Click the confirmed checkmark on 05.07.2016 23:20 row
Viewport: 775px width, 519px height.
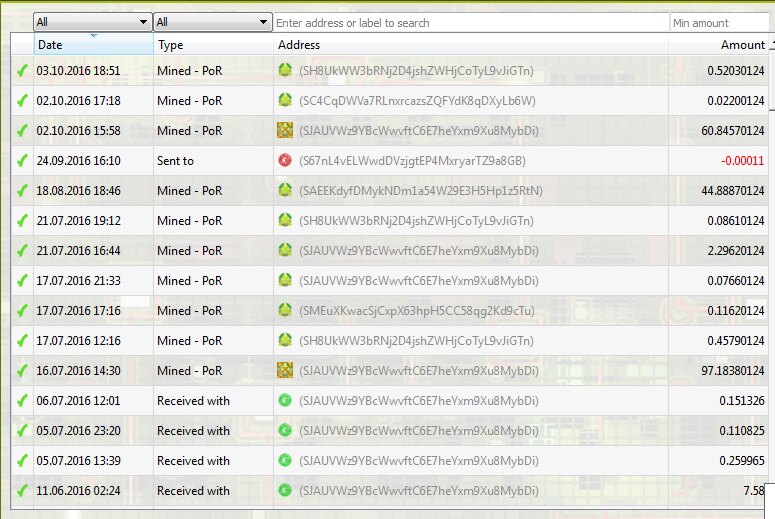(22, 431)
